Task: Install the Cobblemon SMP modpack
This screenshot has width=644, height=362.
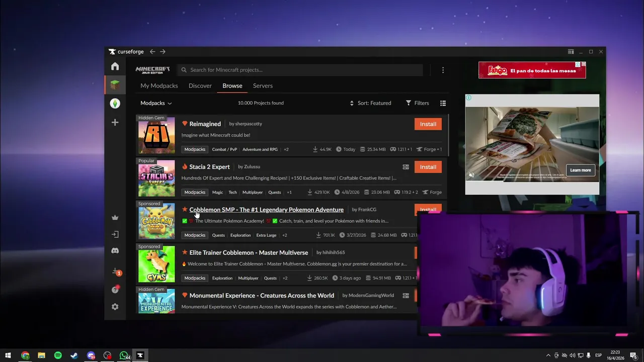Action: pos(428,209)
